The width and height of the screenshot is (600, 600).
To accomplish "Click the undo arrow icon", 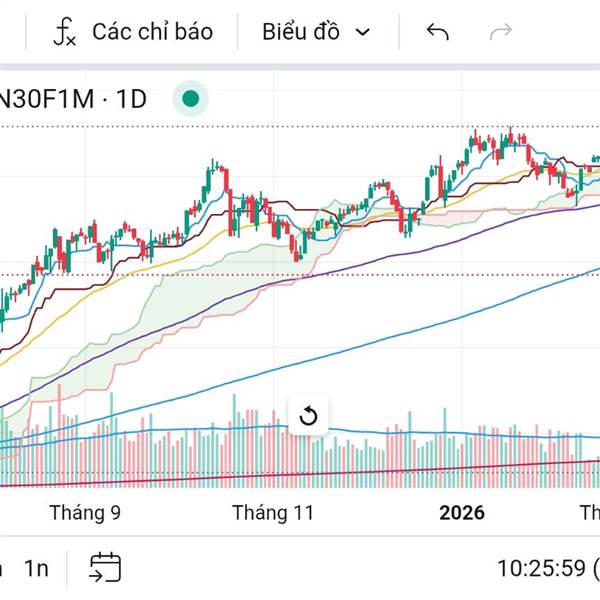I will pos(437,32).
